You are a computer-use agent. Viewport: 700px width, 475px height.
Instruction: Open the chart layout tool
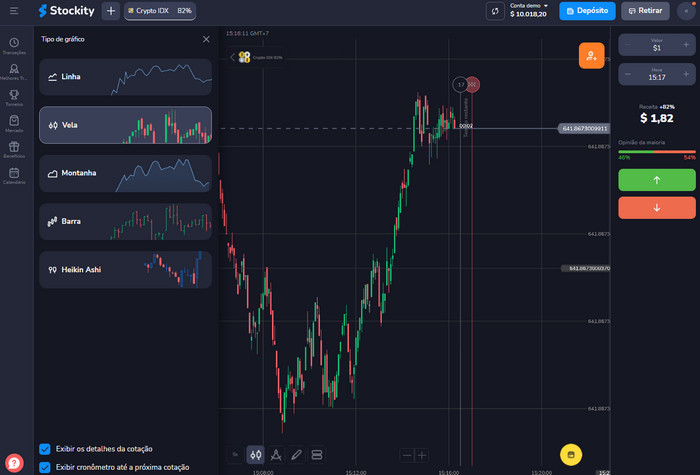click(x=317, y=455)
